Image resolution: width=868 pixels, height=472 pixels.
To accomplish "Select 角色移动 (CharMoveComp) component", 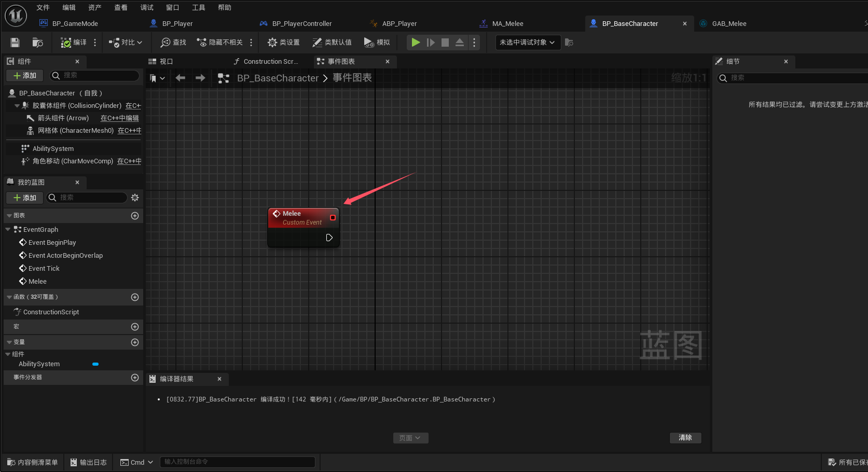I will click(x=73, y=161).
